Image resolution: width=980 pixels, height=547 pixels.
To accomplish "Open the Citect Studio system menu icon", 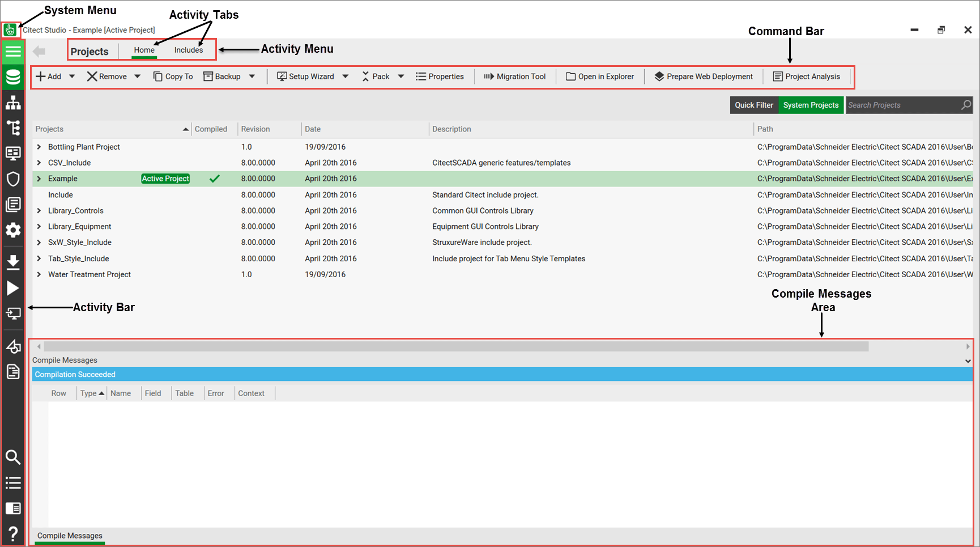I will [10, 30].
